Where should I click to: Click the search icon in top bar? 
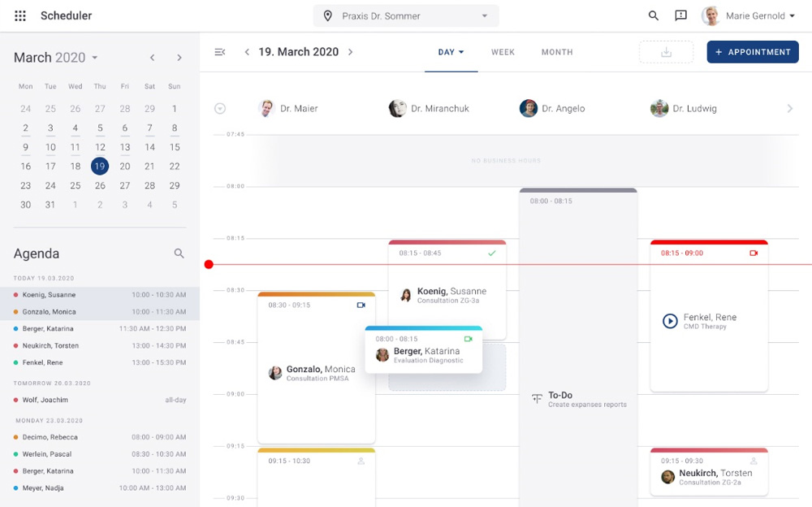tap(654, 16)
